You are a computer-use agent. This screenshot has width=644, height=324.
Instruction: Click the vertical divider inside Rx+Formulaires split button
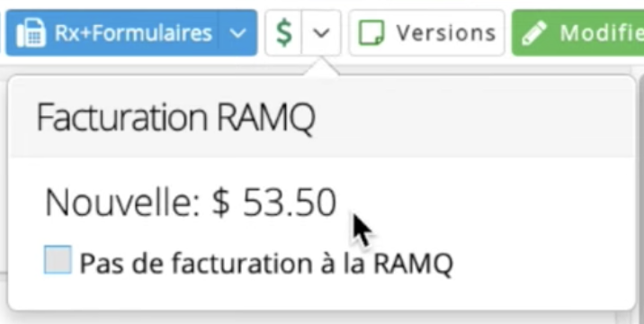pos(219,33)
